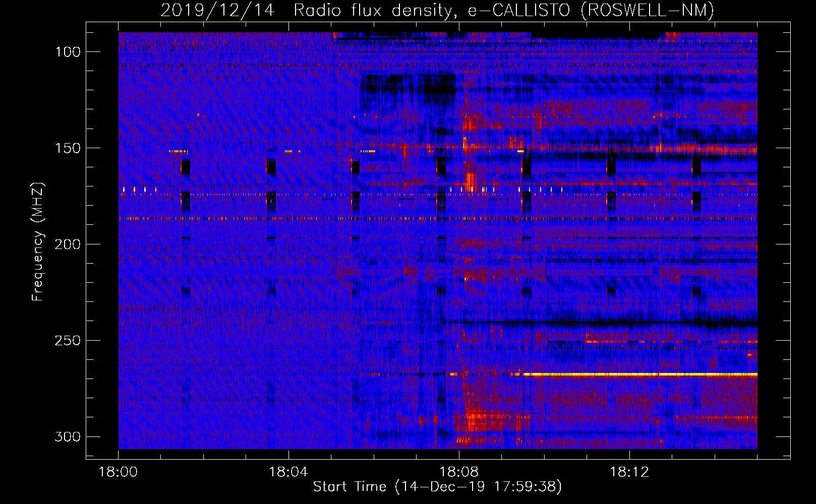Select the 'Frequency (MHZ)' axis label
Screen dimensions: 816x504
38,242
